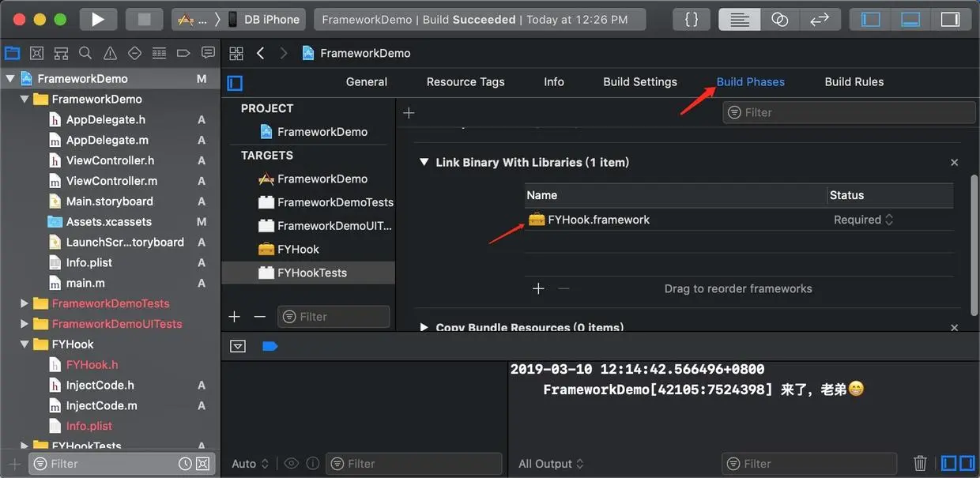The width and height of the screenshot is (980, 478).
Task: Open the Auto variables scope dropdown
Action: [x=251, y=464]
